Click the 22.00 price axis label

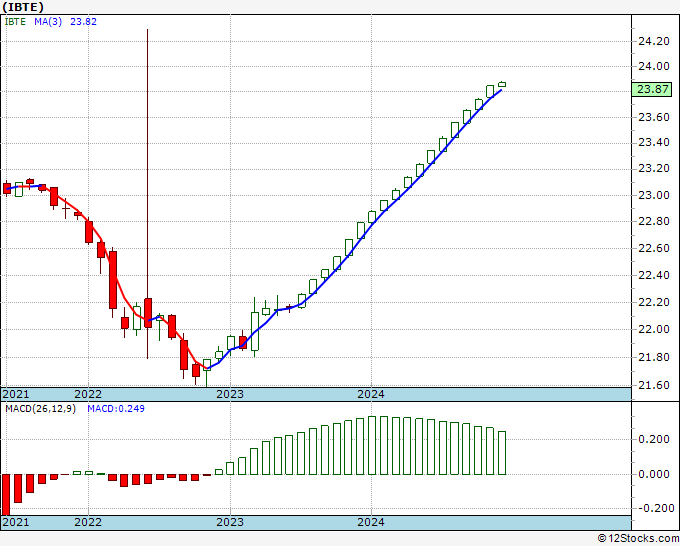654,329
